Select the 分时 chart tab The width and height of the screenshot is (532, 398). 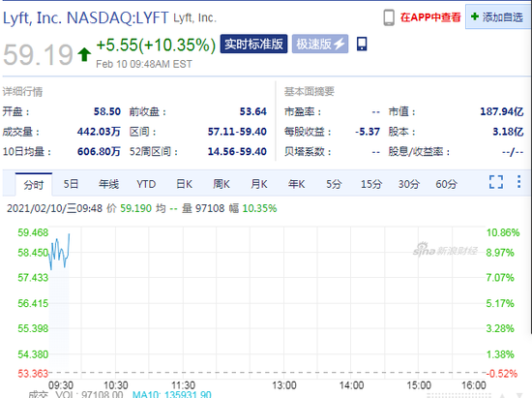coord(34,184)
